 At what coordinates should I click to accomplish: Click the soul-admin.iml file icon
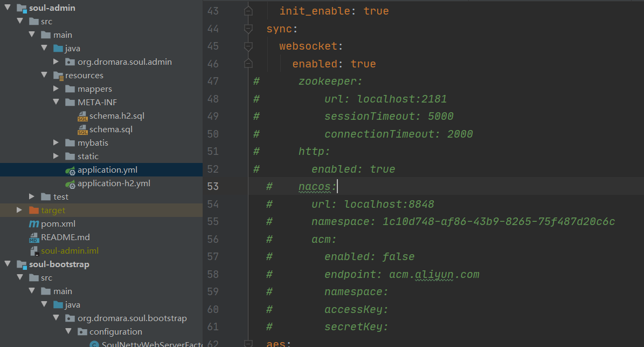click(x=34, y=251)
